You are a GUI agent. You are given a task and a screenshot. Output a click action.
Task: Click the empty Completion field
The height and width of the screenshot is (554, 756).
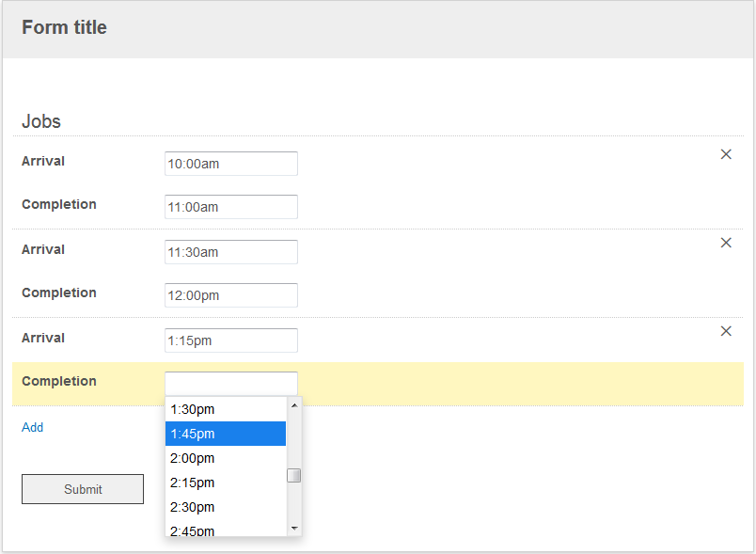(x=231, y=384)
